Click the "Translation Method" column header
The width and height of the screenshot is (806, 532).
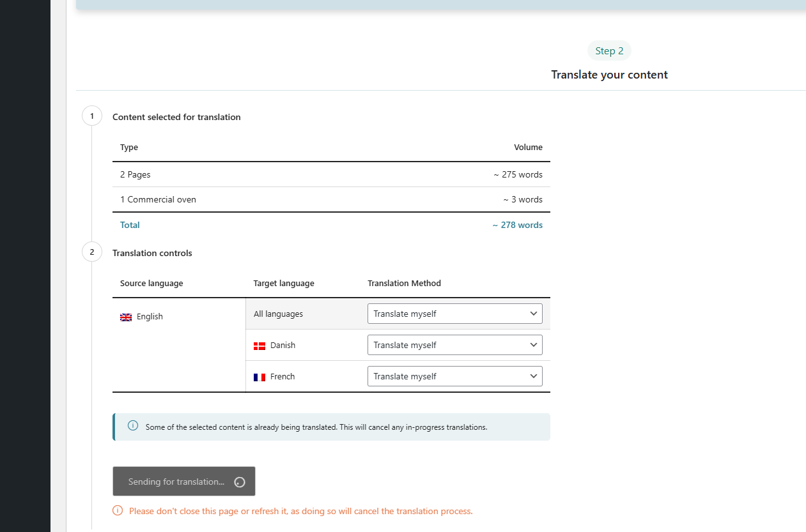(x=404, y=283)
